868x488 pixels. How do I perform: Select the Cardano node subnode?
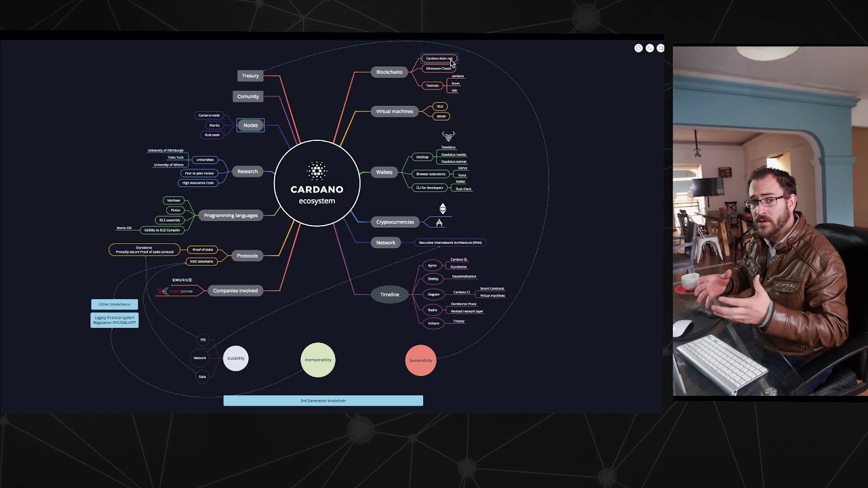[209, 115]
